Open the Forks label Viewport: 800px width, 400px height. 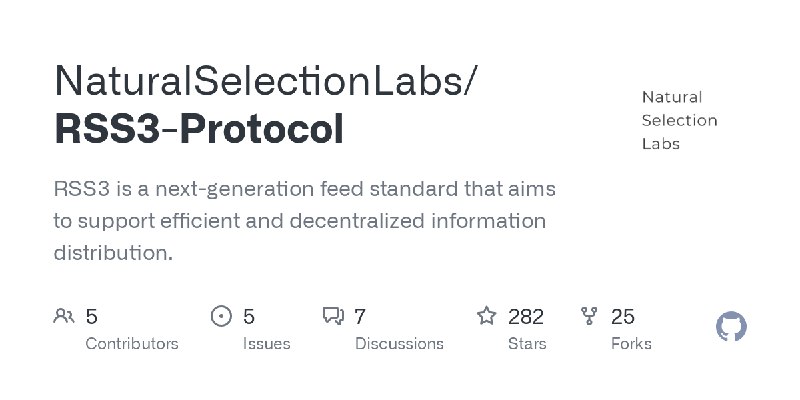[x=631, y=344]
